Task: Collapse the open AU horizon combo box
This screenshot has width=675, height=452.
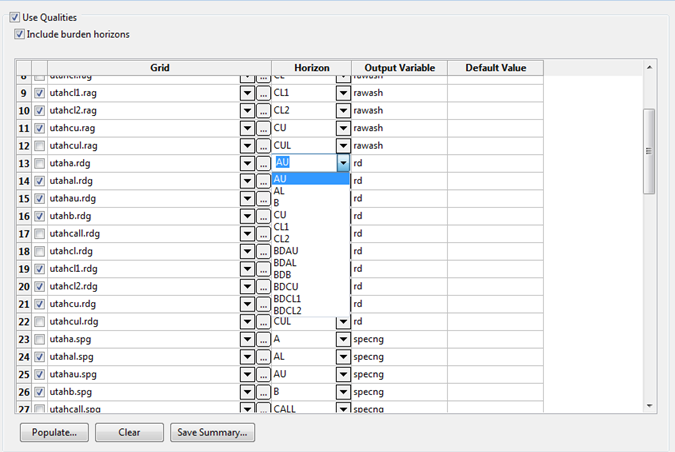Action: tap(343, 163)
